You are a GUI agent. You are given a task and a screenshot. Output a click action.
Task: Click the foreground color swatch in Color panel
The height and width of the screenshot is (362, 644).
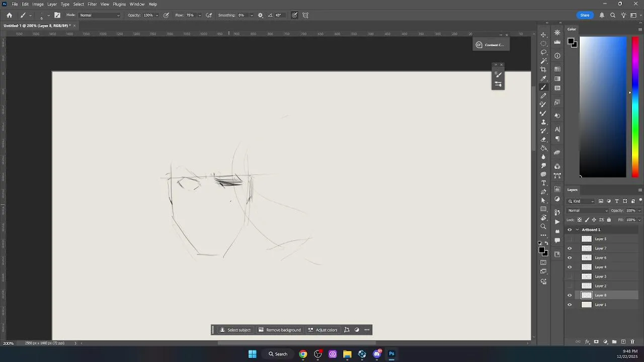[x=572, y=42]
